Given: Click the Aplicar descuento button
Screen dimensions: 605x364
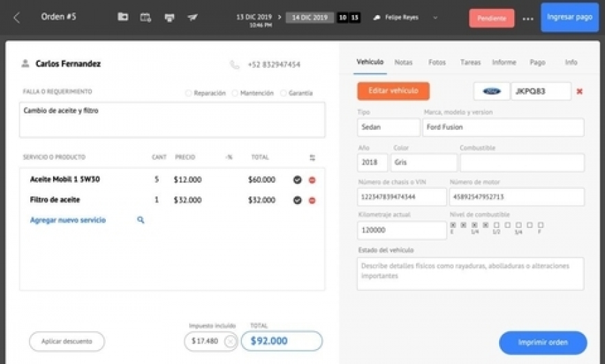Looking at the screenshot, I should [67, 341].
